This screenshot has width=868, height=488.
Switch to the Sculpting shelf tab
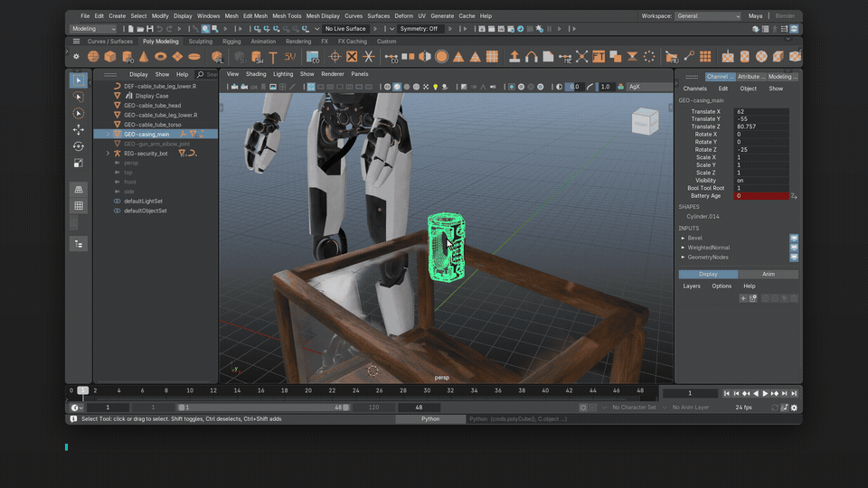click(x=201, y=42)
